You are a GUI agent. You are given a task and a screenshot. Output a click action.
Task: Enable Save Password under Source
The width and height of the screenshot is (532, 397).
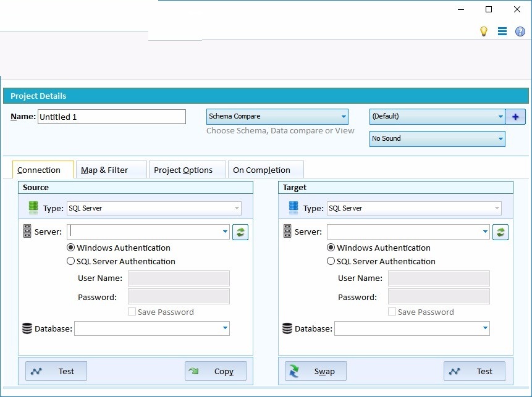(x=131, y=312)
